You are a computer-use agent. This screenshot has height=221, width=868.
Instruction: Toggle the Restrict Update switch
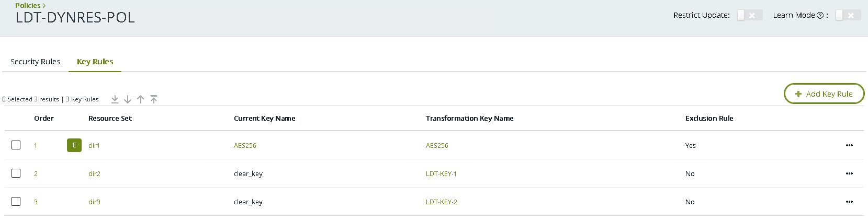[749, 15]
